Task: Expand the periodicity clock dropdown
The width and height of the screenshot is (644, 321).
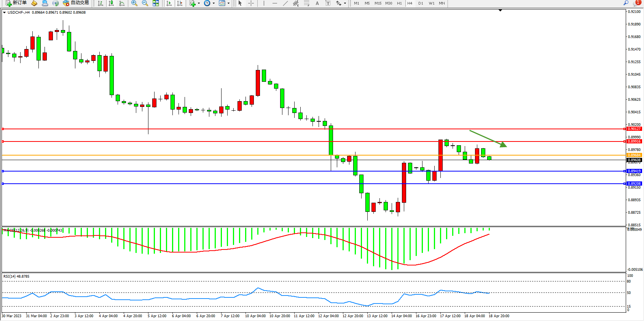Action: tap(214, 3)
